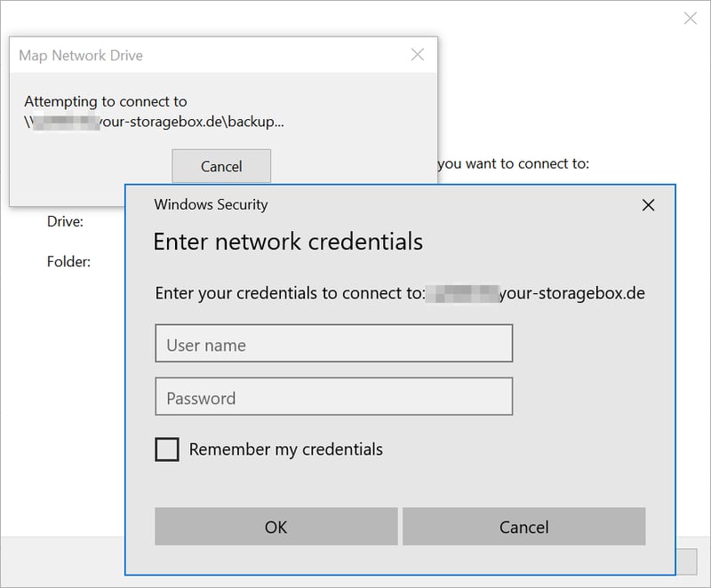Click the 'Enter your credentials to connect to' text
This screenshot has height=588, width=711.
pyautogui.click(x=289, y=293)
